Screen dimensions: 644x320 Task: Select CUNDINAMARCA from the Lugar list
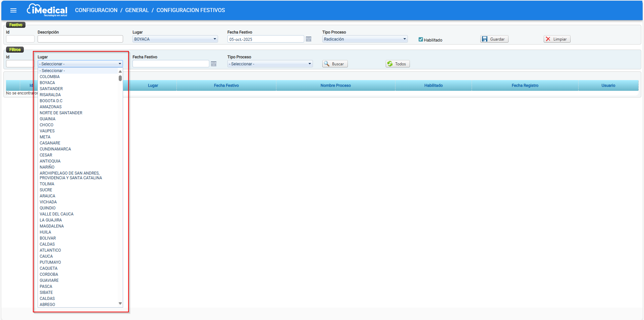(x=55, y=149)
